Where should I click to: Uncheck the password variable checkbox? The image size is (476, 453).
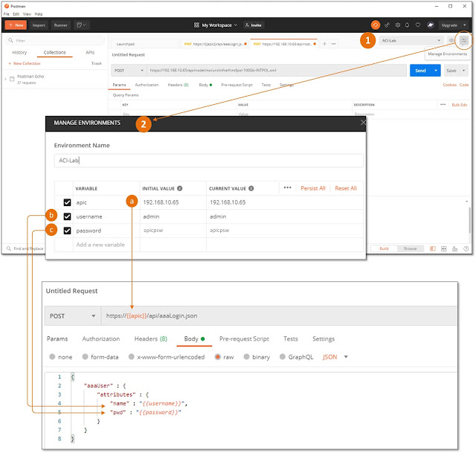pyautogui.click(x=67, y=231)
